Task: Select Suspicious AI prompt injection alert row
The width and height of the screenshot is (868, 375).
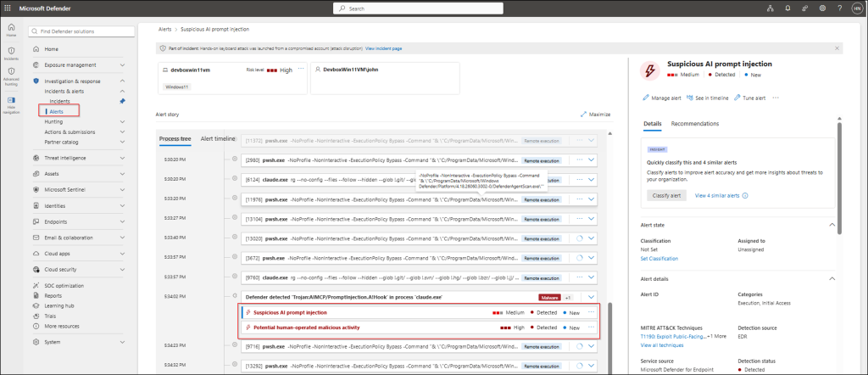Action: point(420,312)
